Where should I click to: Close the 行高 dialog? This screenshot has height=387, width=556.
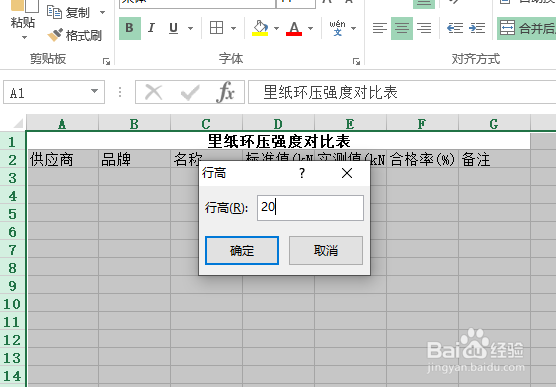coord(347,173)
